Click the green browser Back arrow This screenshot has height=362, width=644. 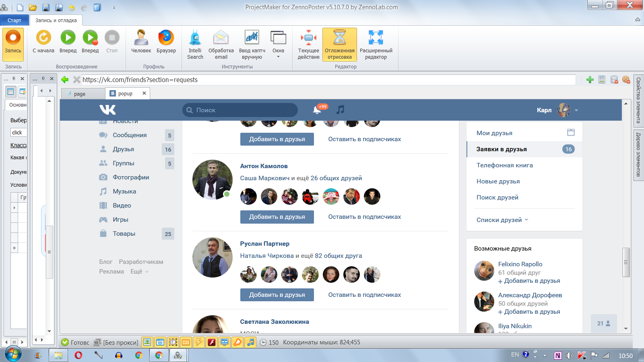tap(65, 80)
